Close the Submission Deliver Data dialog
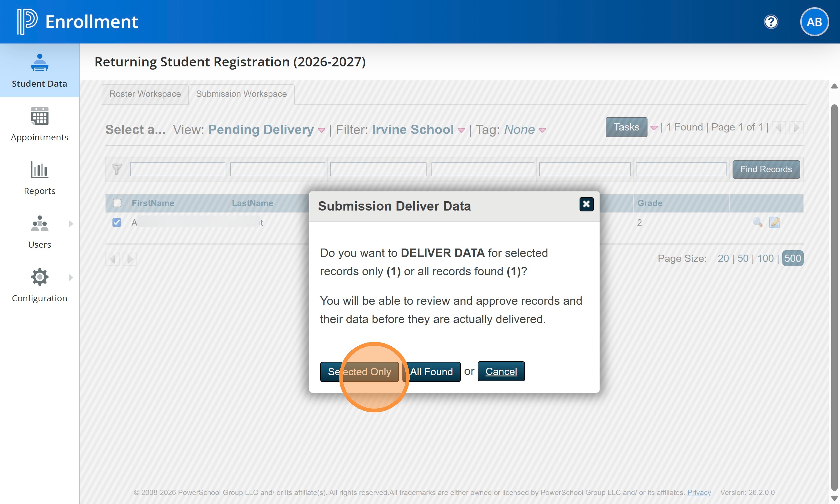The width and height of the screenshot is (840, 504). [586, 204]
